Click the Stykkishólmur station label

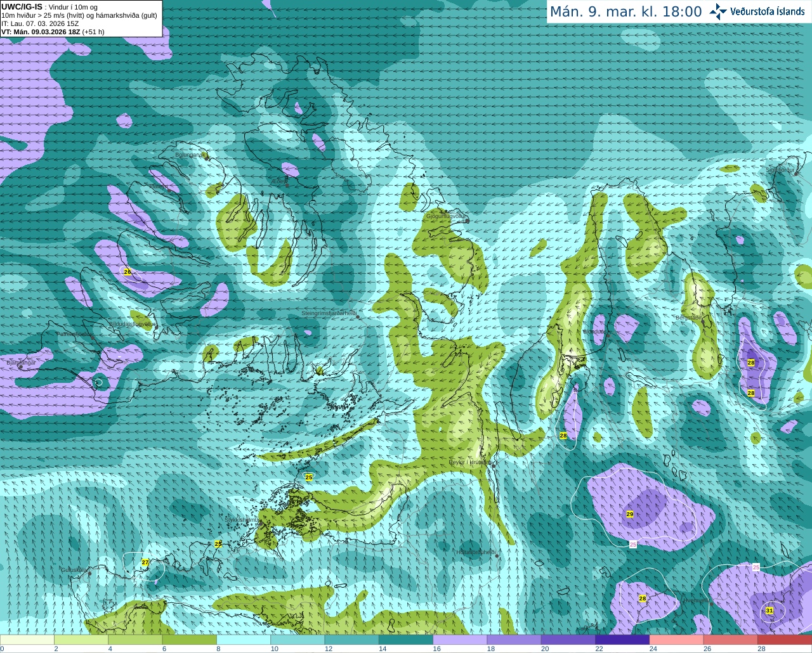[242, 519]
